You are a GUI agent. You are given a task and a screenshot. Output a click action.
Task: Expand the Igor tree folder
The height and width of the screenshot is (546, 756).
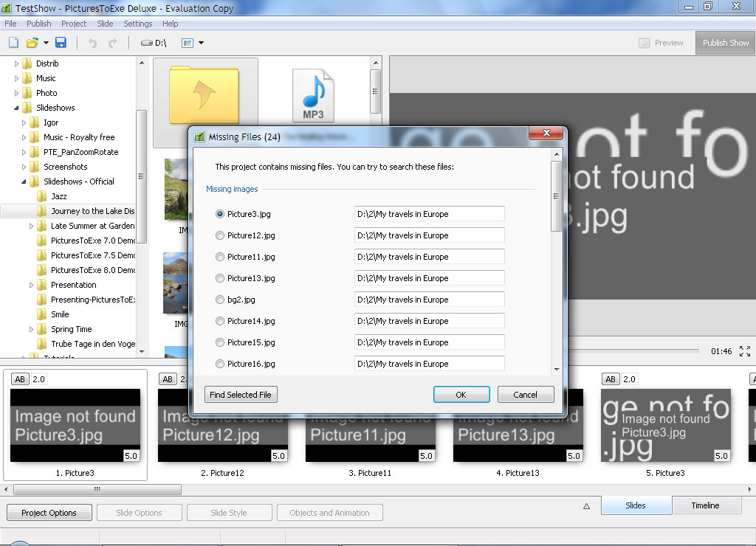[x=24, y=123]
